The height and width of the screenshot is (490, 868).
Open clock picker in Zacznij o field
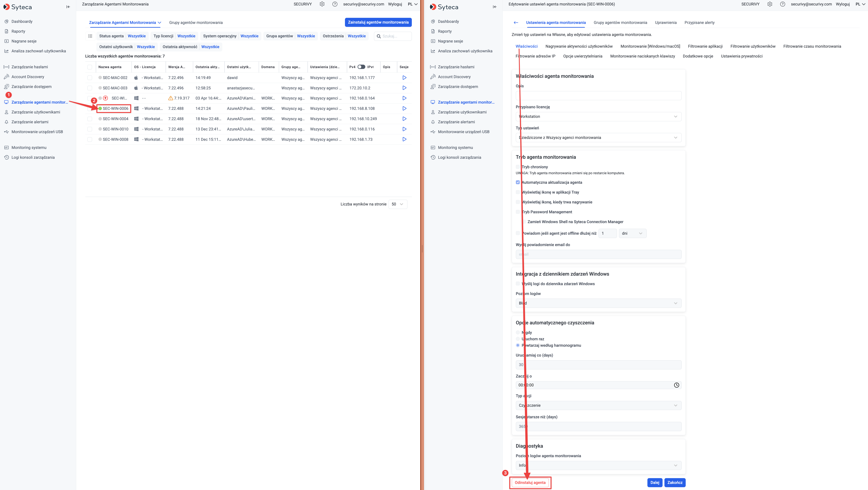coord(676,385)
